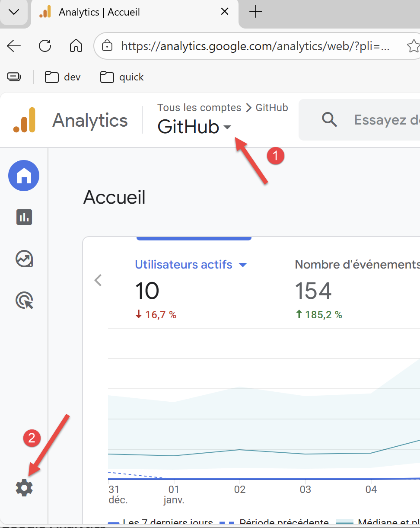
Task: Click the Tous les comptes breadcrumb
Action: click(199, 107)
